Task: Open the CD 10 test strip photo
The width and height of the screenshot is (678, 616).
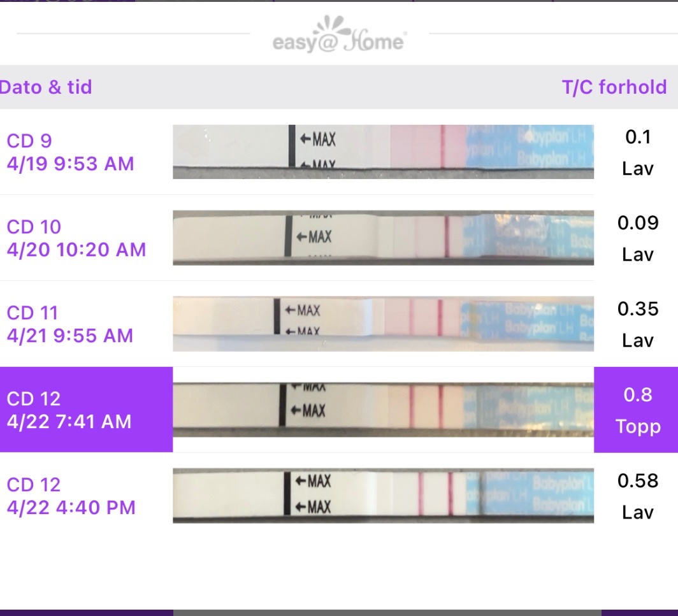Action: pyautogui.click(x=383, y=238)
